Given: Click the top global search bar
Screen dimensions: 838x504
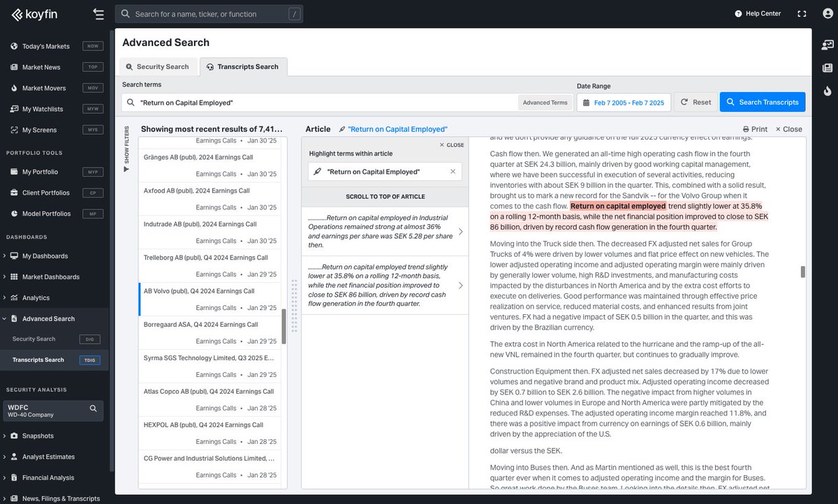Looking at the screenshot, I should click(209, 14).
